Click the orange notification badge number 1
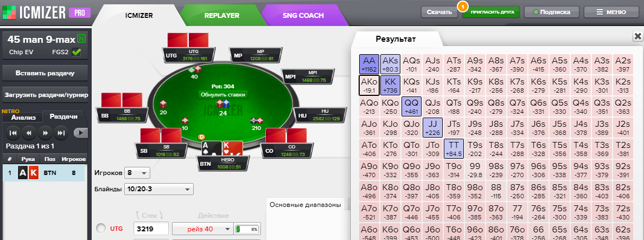Image resolution: width=644 pixels, height=240 pixels. (463, 7)
